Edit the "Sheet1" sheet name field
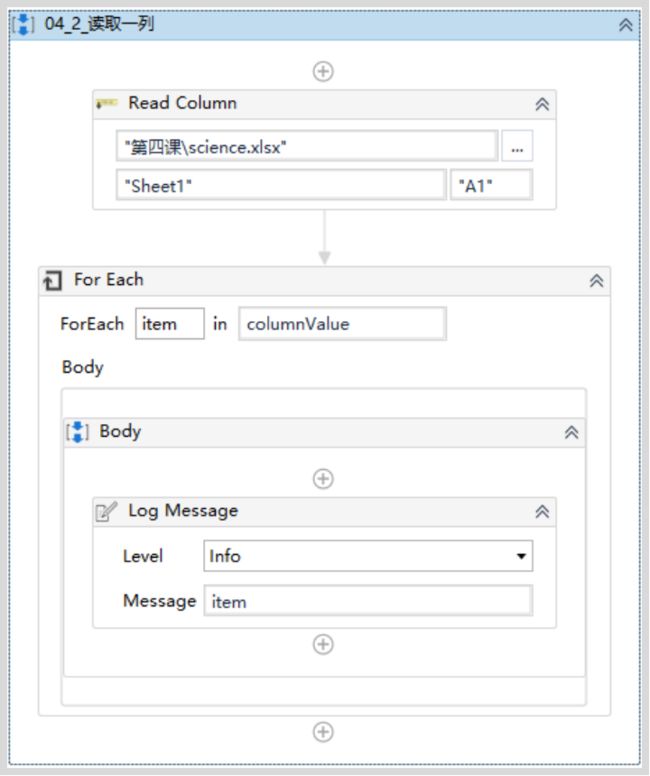This screenshot has height=776, width=650. pos(281,185)
